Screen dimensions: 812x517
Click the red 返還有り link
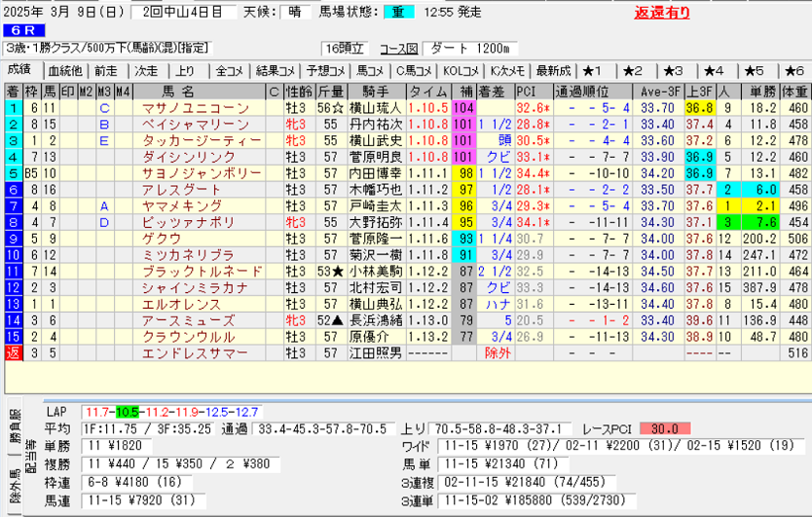[662, 13]
